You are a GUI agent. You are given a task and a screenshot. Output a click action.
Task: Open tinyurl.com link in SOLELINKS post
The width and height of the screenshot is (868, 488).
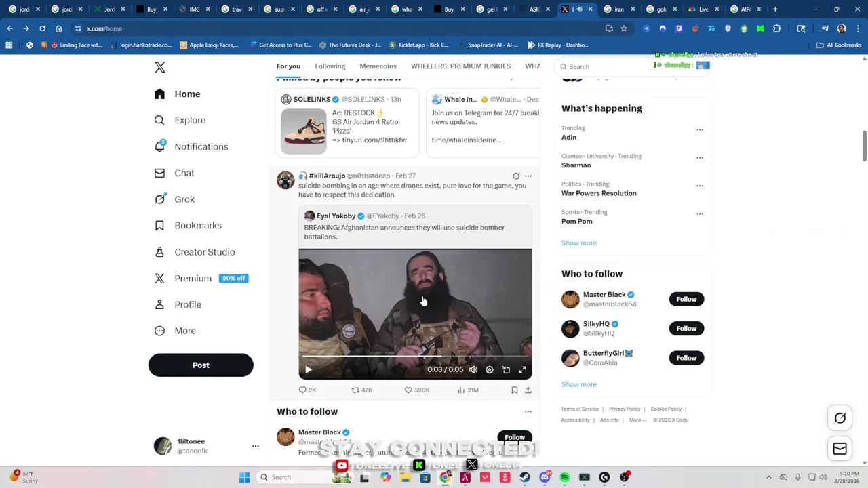(374, 140)
